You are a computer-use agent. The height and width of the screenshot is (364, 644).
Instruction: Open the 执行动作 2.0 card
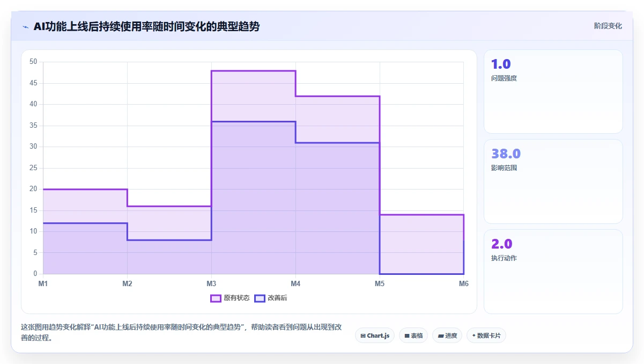(x=553, y=271)
